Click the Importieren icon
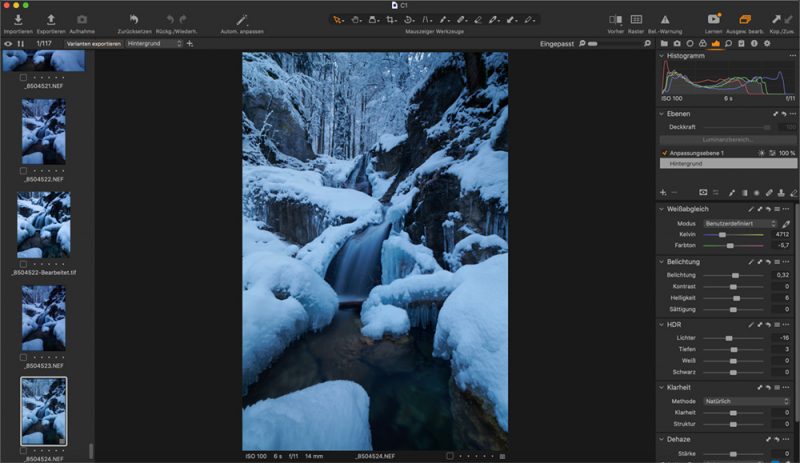800x463 pixels. click(x=18, y=20)
